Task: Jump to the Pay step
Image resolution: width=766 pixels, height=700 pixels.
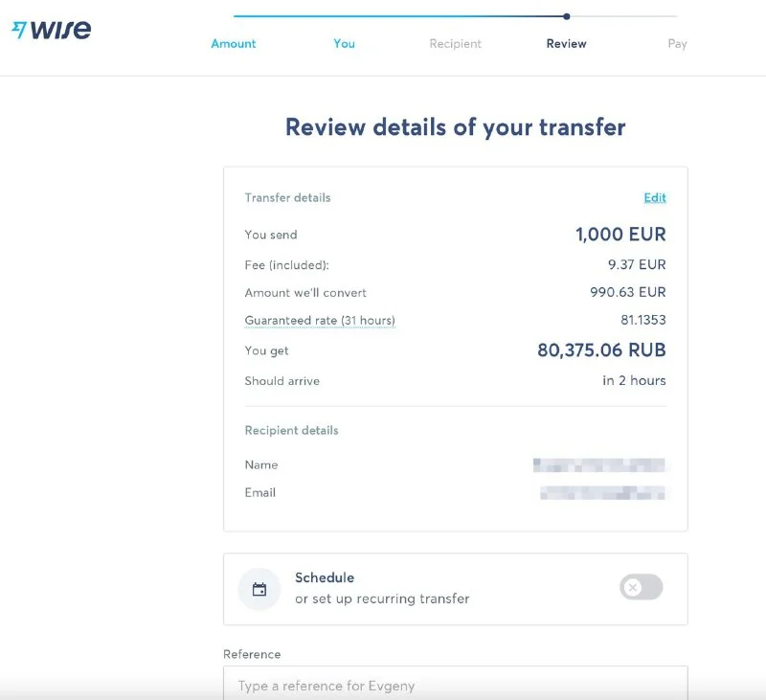Action: 677,44
